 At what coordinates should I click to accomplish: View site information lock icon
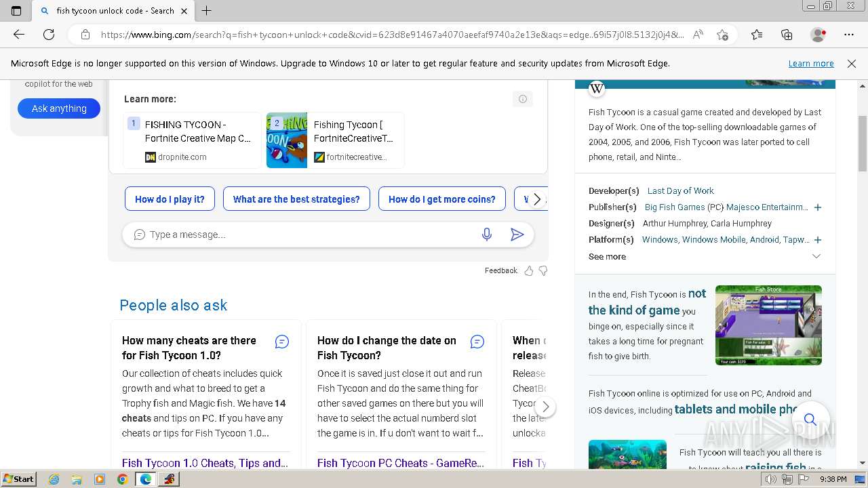click(85, 35)
